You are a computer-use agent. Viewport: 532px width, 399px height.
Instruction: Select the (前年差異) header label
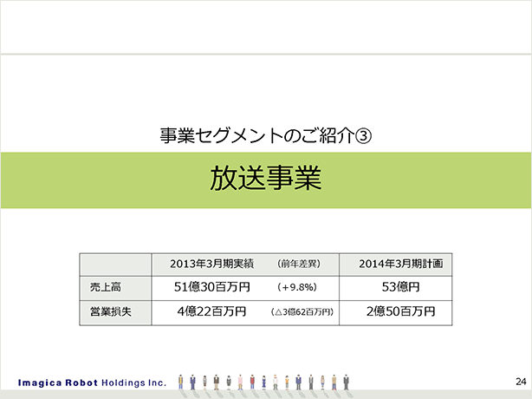(x=299, y=264)
